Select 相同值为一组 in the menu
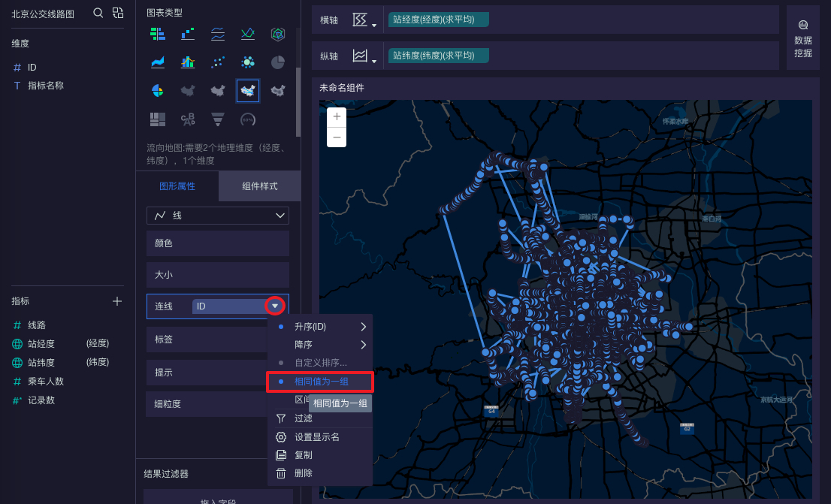 320,382
